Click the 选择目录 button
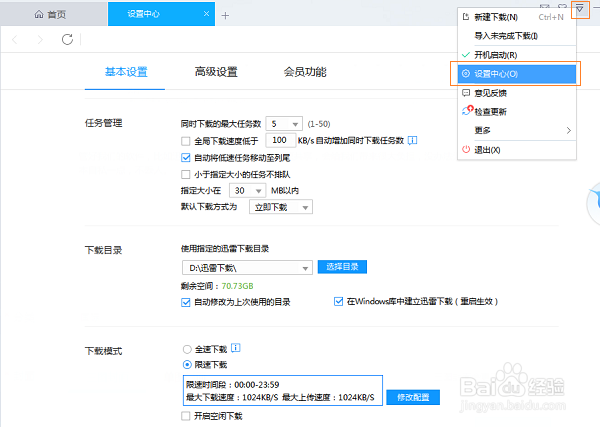Viewport: 600px width, 427px height. (x=342, y=267)
